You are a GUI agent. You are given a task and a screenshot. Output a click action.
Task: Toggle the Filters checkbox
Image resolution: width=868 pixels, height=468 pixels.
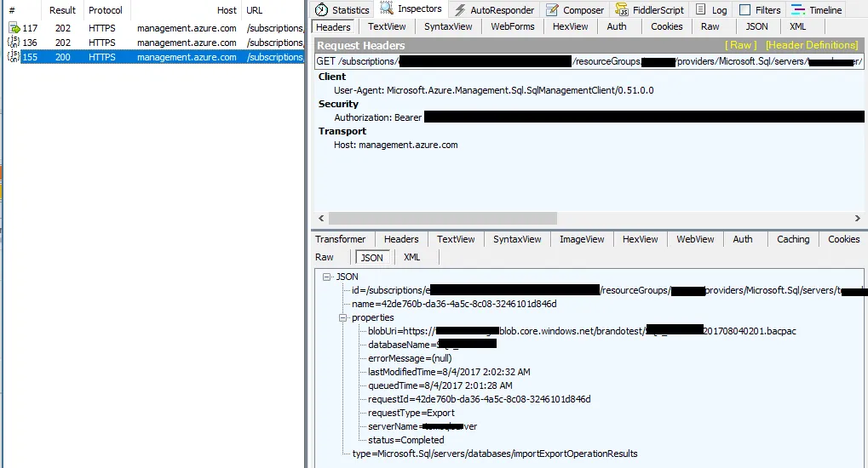(x=745, y=10)
